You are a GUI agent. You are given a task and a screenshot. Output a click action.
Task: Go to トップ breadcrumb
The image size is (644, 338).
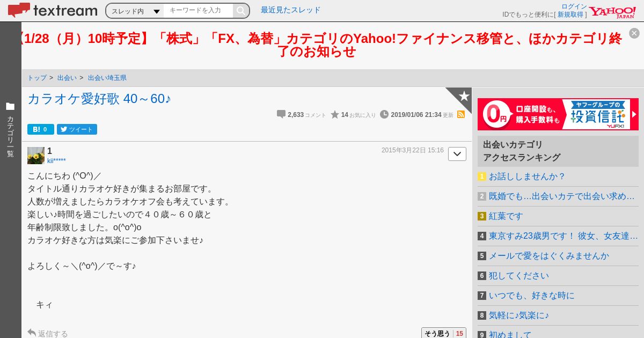(37, 78)
